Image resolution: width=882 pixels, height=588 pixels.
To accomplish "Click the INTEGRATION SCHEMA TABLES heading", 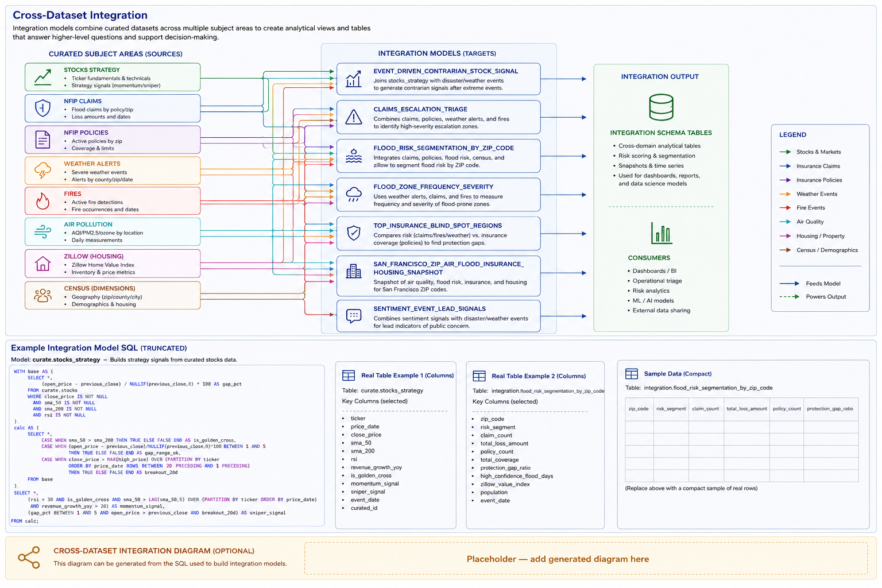I will (661, 133).
